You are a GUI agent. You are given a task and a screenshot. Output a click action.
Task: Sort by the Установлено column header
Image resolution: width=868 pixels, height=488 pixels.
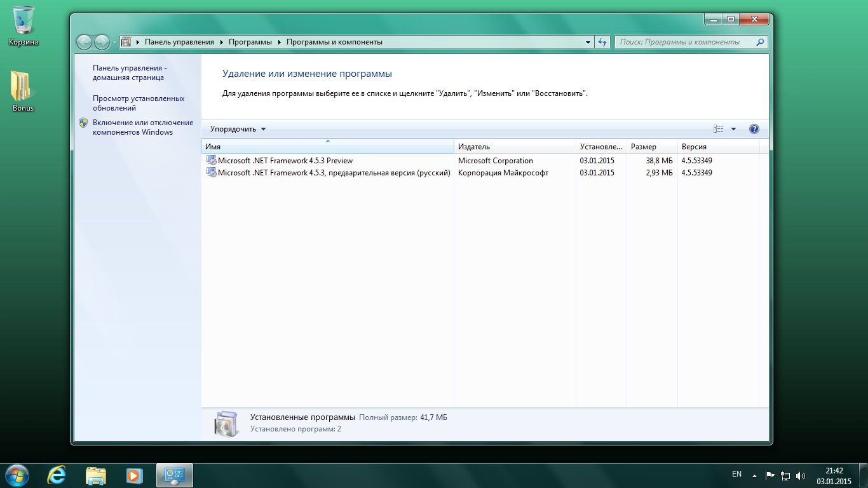pos(601,146)
